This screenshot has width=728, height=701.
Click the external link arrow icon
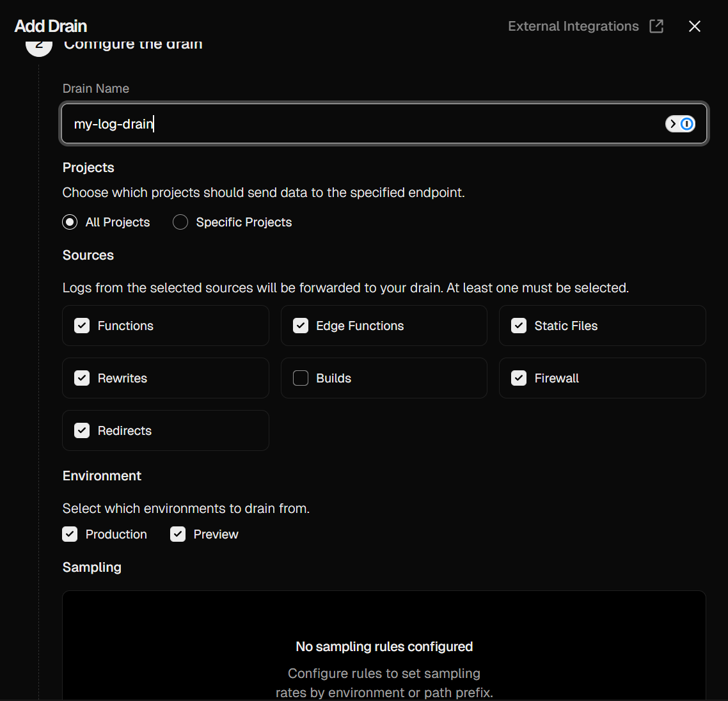[656, 26]
